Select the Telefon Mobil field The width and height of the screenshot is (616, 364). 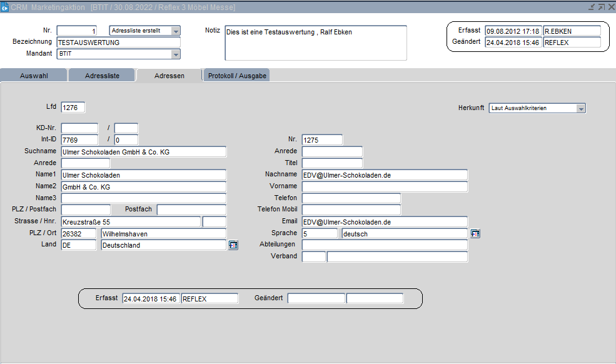pyautogui.click(x=351, y=210)
